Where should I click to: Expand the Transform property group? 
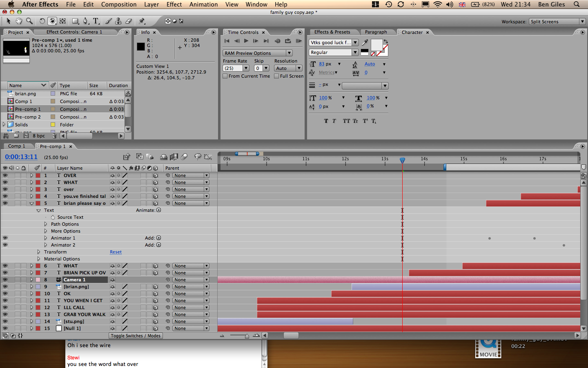[x=39, y=252]
